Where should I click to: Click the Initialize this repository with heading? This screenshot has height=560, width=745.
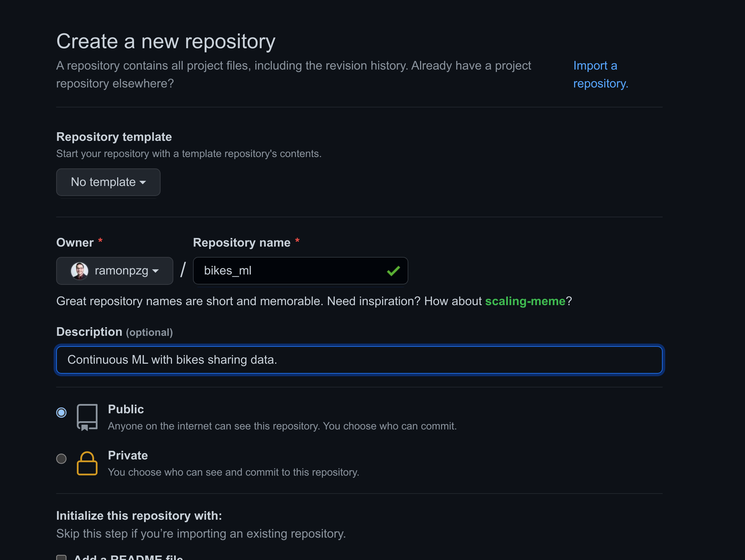[139, 516]
